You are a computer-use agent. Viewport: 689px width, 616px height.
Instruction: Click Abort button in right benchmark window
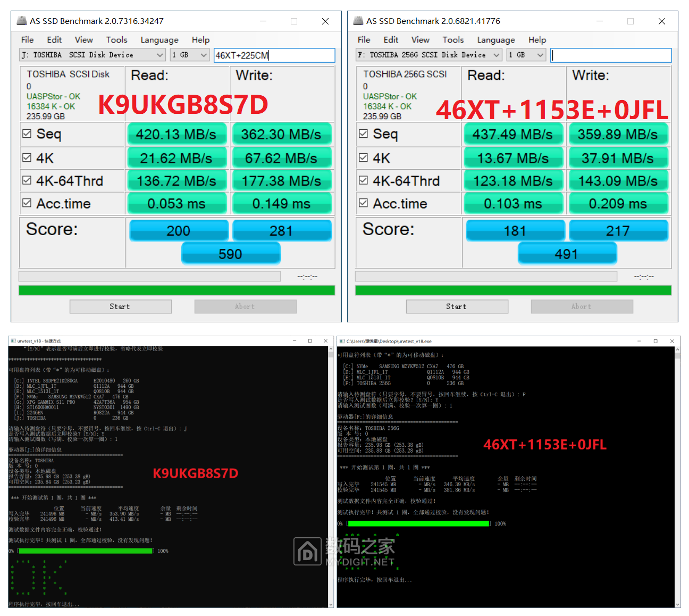click(582, 306)
